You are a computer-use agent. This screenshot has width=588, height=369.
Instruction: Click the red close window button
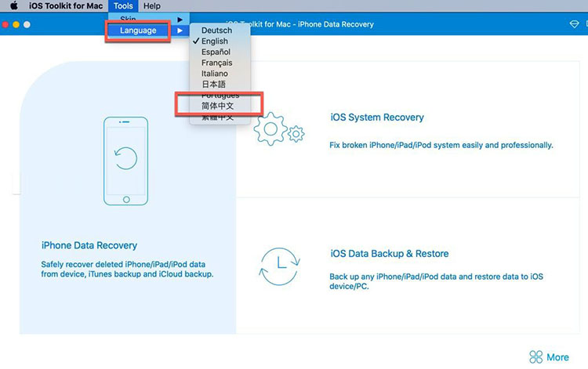[5, 25]
